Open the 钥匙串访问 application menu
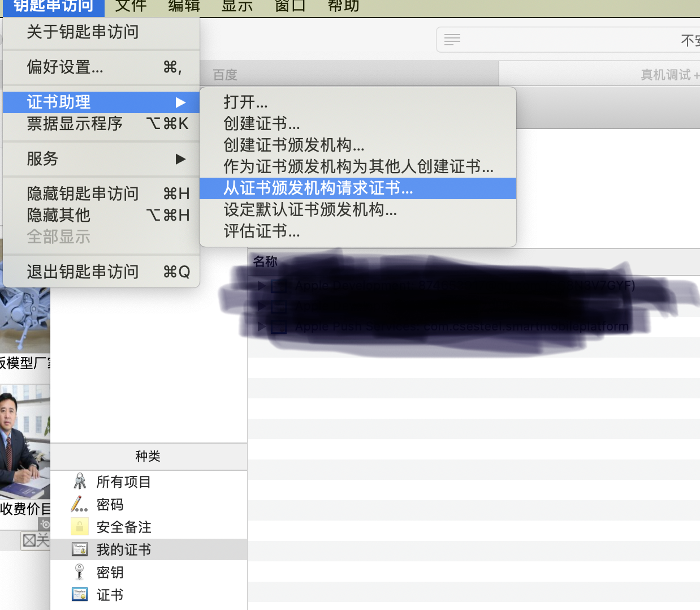 tap(53, 7)
